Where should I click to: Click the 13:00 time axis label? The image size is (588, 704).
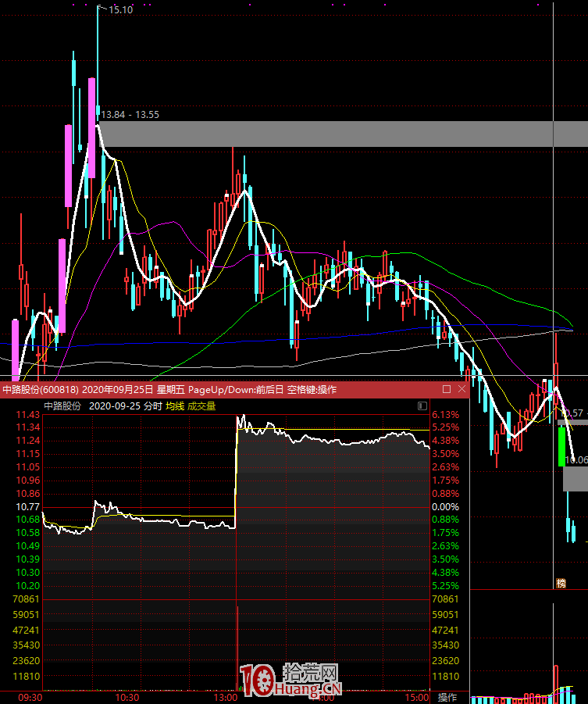tap(225, 697)
